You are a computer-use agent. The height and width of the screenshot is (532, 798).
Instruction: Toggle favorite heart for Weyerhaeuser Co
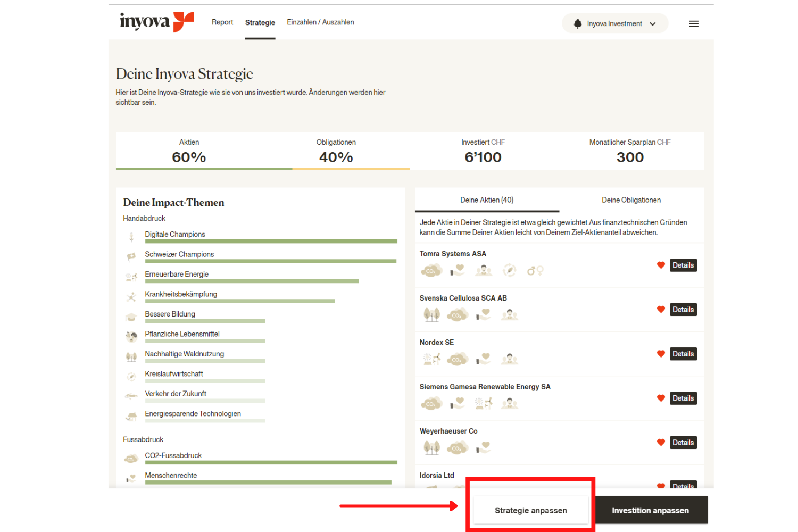pyautogui.click(x=661, y=442)
